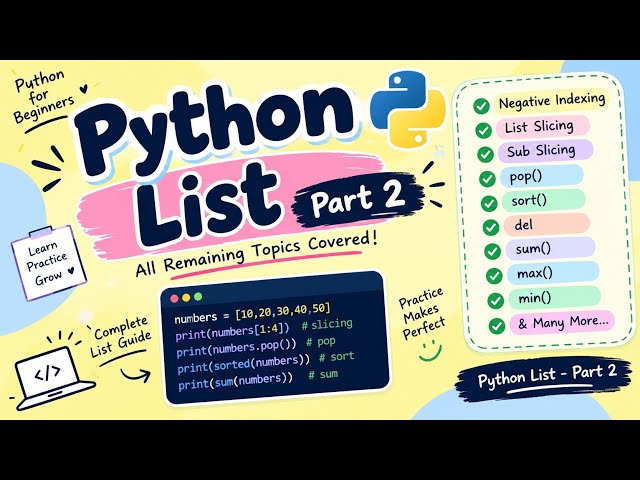Click the All Remaining Topics Covered! tagline
640x480 pixels.
[256, 254]
